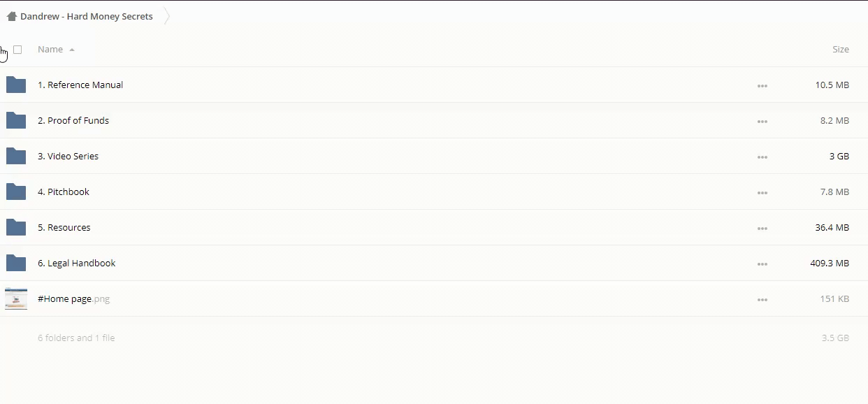Screen dimensions: 868x404
Task: Click the Legal Handbook folder icon
Action: point(16,264)
